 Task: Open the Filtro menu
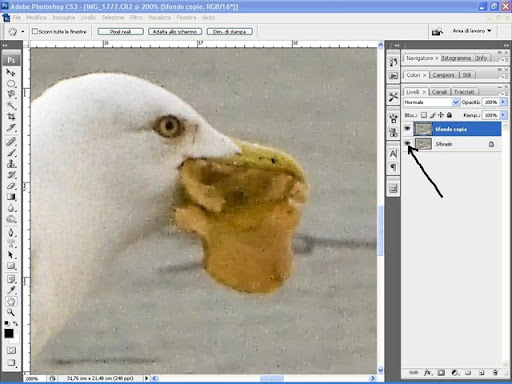(x=136, y=17)
